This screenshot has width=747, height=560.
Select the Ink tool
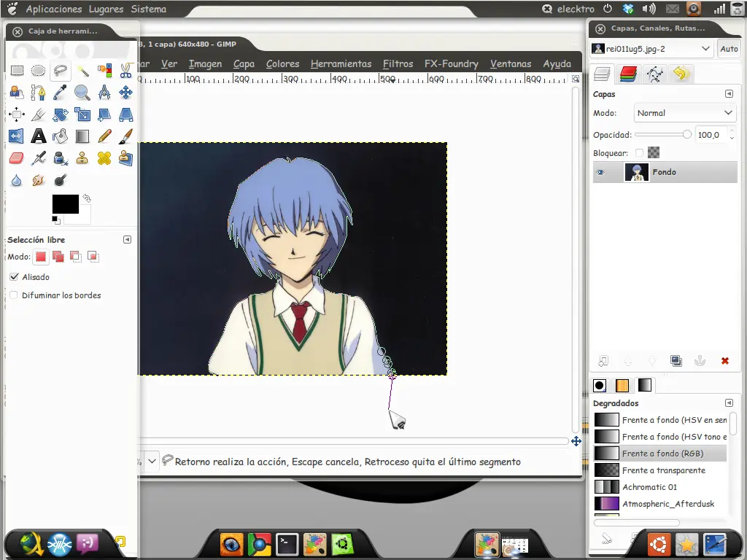point(60,157)
